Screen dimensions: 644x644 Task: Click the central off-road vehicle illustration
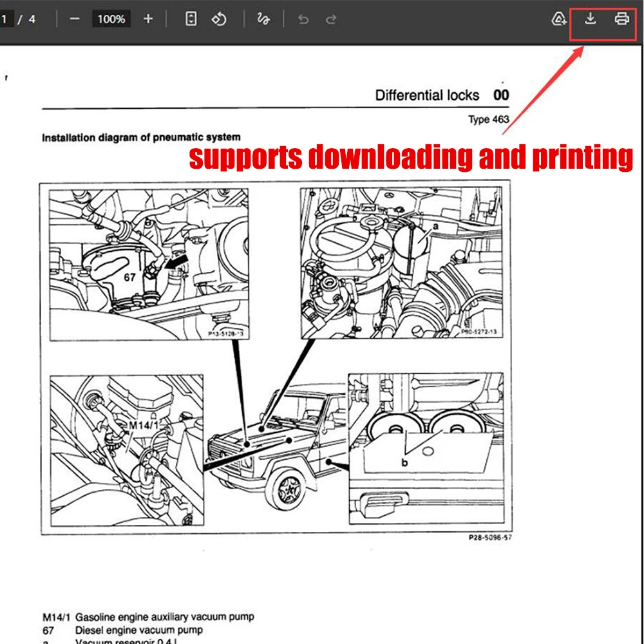277,444
